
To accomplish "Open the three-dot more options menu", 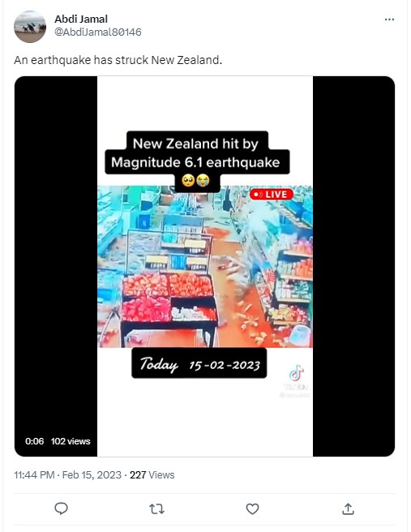I will (x=389, y=19).
